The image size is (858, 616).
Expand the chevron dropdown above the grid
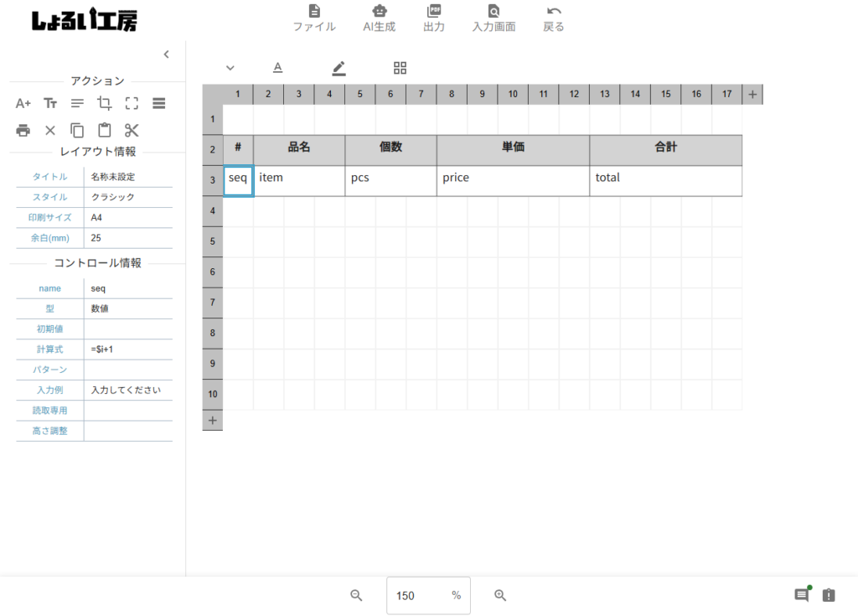[230, 68]
